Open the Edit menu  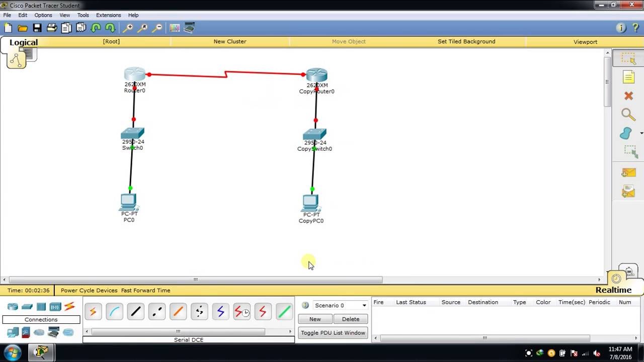[x=23, y=15]
